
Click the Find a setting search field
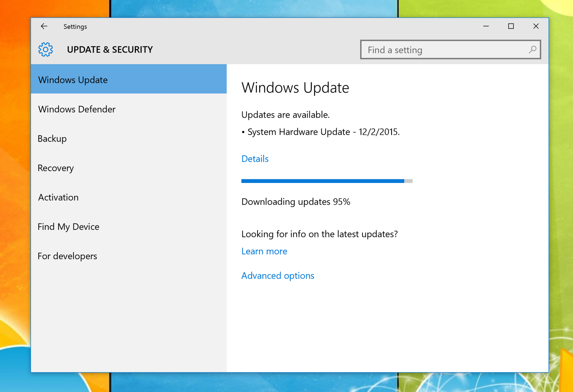click(x=450, y=50)
